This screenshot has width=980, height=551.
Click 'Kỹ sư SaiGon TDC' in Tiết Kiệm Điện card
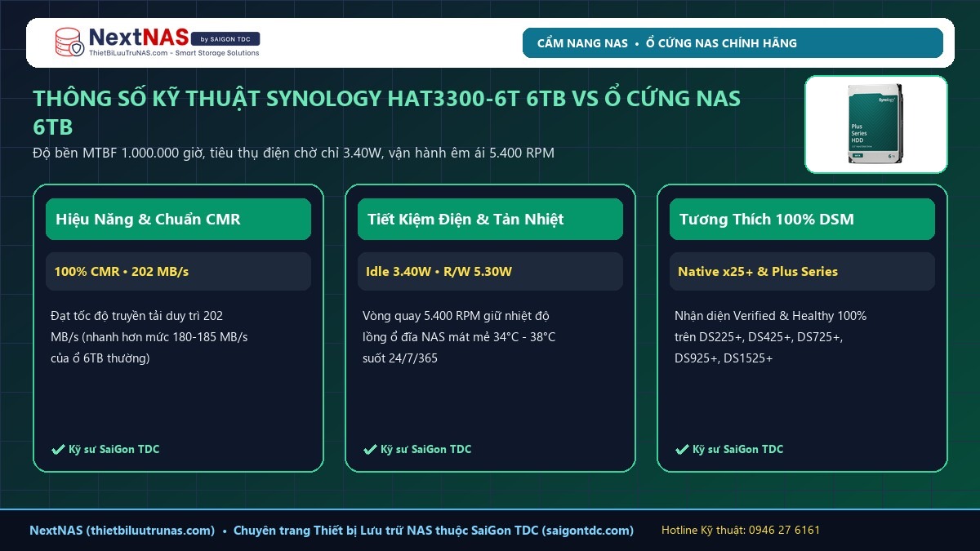point(426,450)
